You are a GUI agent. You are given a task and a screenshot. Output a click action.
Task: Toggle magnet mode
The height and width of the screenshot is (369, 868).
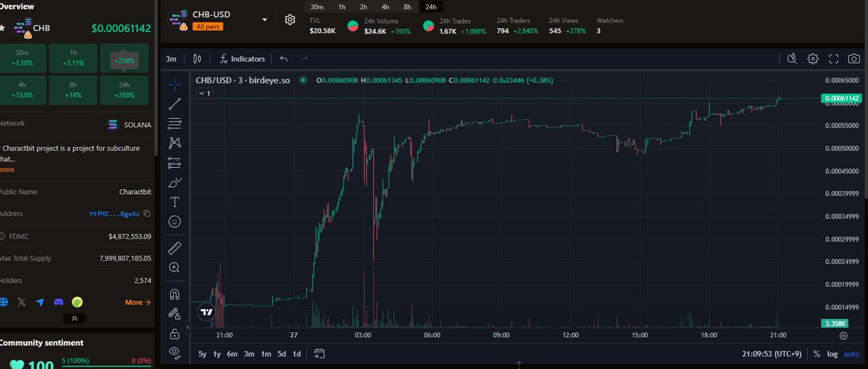point(174,294)
